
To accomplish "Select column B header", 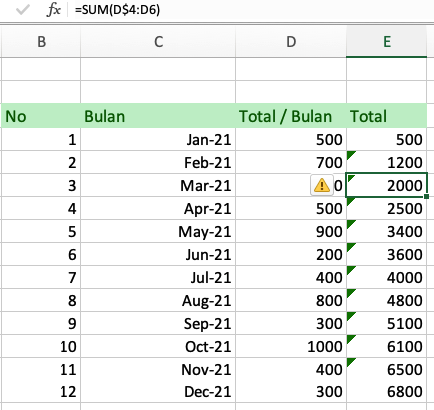I will pos(41,42).
